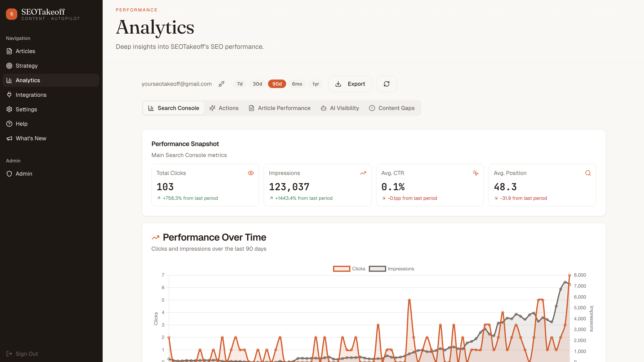Select the 90d time range
Screen dimensions: 644x362
[277, 84]
